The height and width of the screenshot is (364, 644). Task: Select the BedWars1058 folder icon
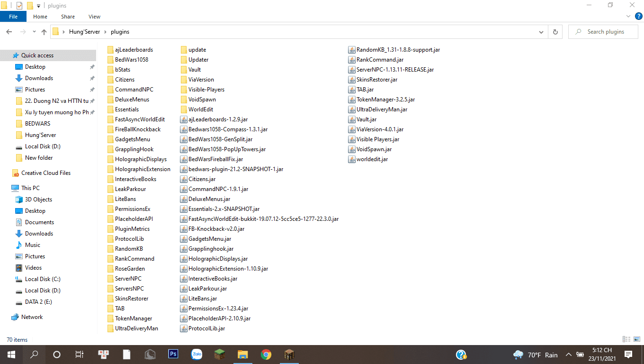(110, 60)
